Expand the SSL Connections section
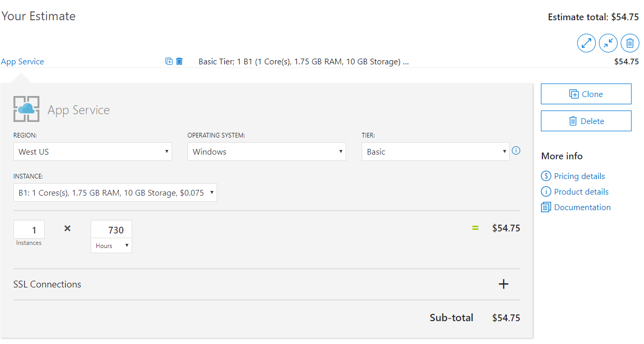This screenshot has width=644, height=344. pos(503,284)
